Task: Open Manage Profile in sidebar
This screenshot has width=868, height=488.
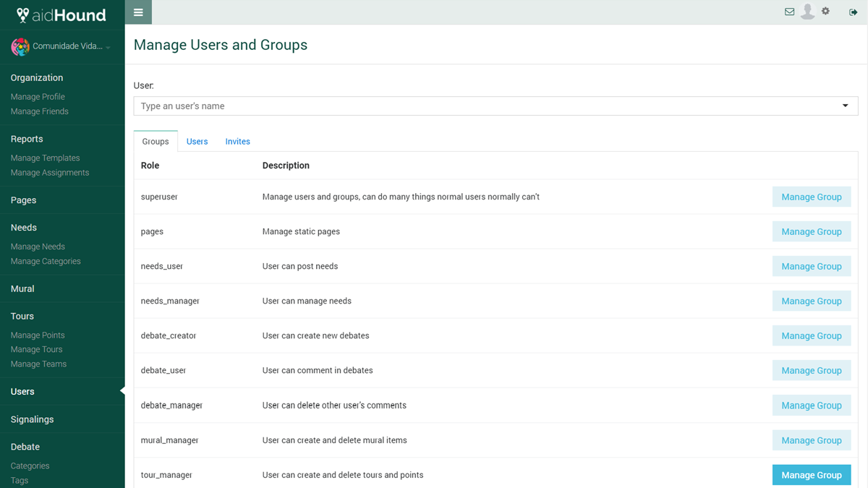Action: pos(38,97)
